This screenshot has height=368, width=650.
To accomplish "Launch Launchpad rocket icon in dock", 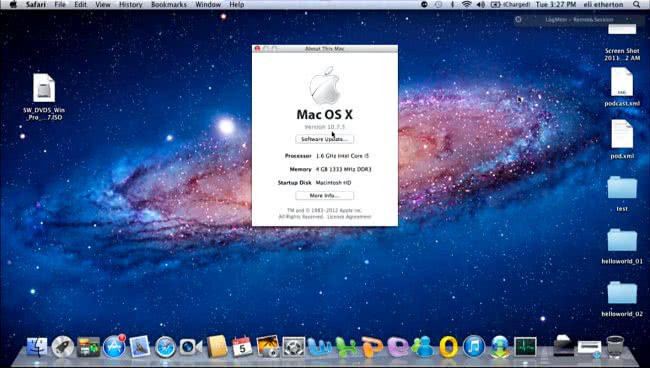I will tap(63, 346).
